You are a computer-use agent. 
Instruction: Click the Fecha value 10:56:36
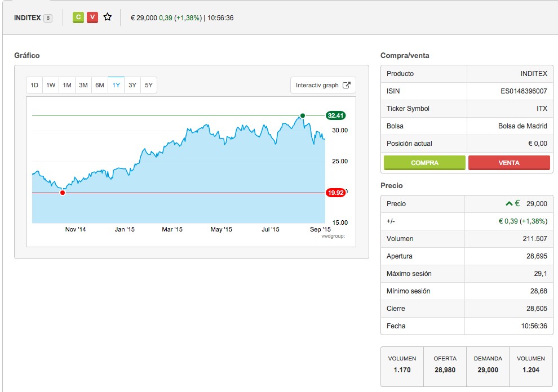pyautogui.click(x=534, y=326)
